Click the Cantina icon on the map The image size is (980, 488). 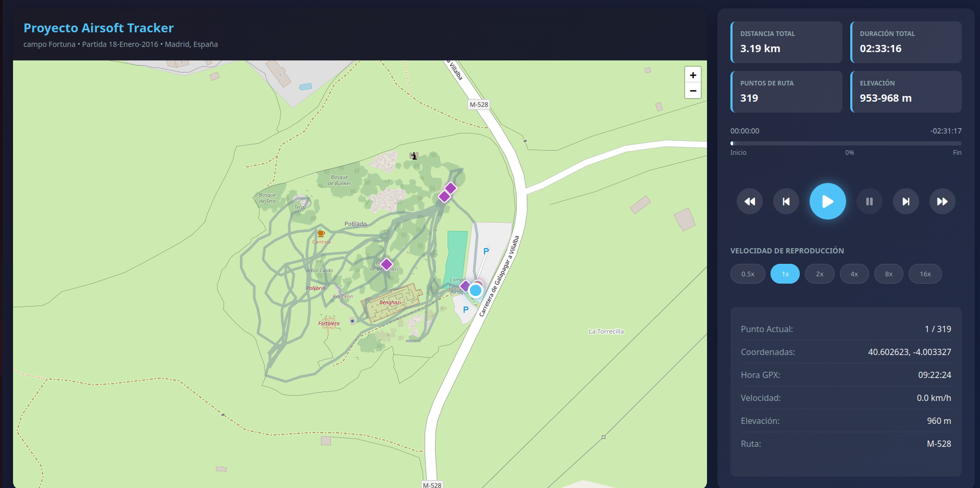click(x=321, y=234)
